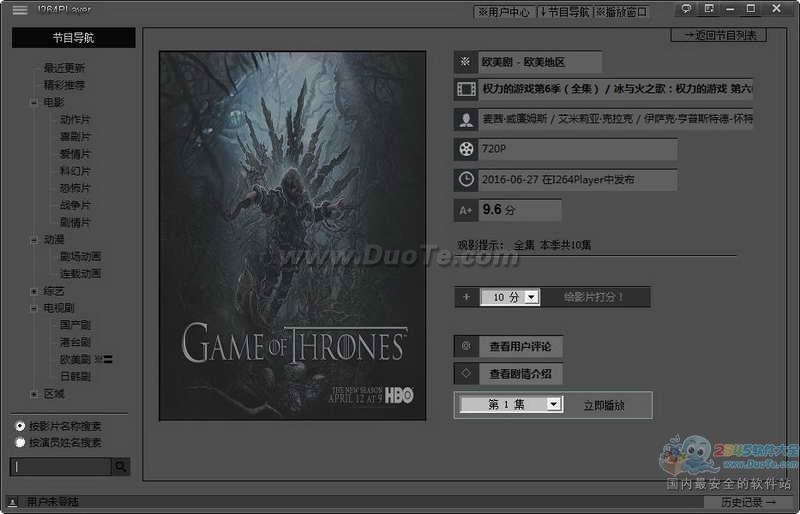Viewport: 800px width, 514px height.
Task: Click the clock release date icon
Action: pyautogui.click(x=466, y=180)
